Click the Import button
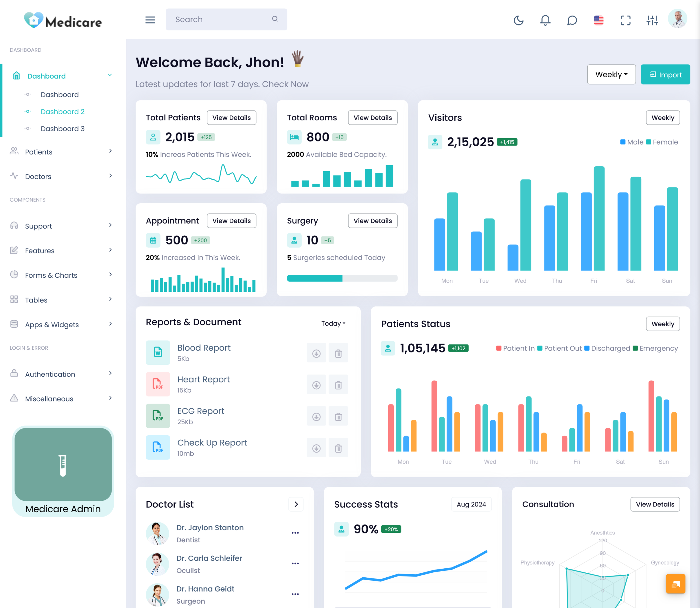This screenshot has height=608, width=700. (665, 74)
